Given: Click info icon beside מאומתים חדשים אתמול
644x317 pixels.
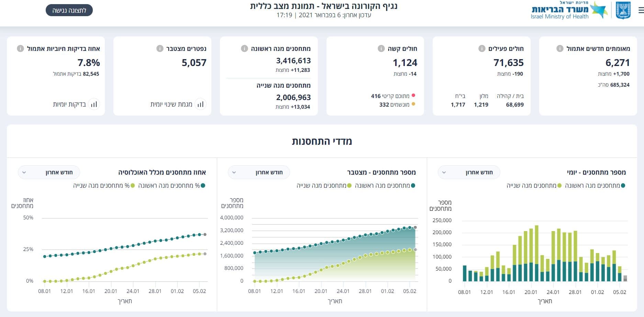Looking at the screenshot, I should coord(560,48).
